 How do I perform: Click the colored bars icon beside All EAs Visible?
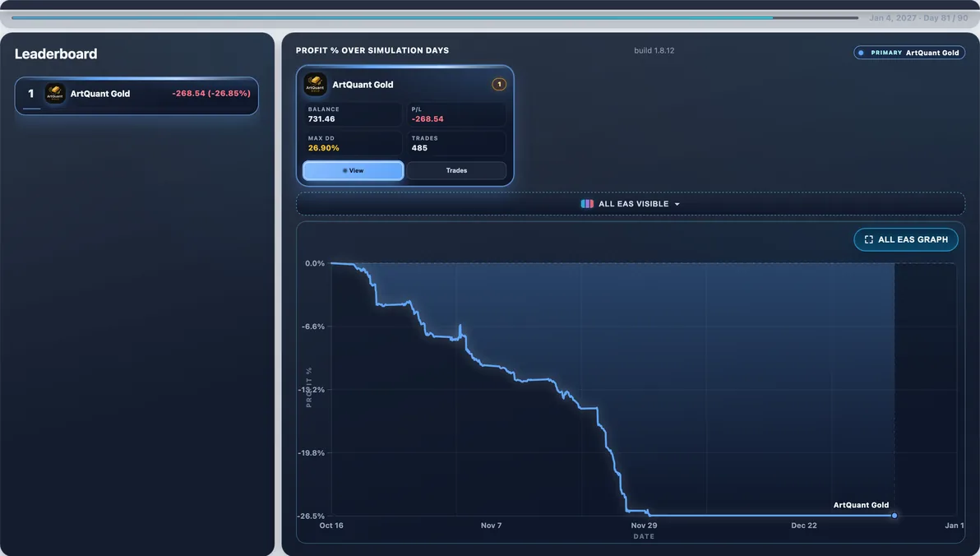click(587, 204)
